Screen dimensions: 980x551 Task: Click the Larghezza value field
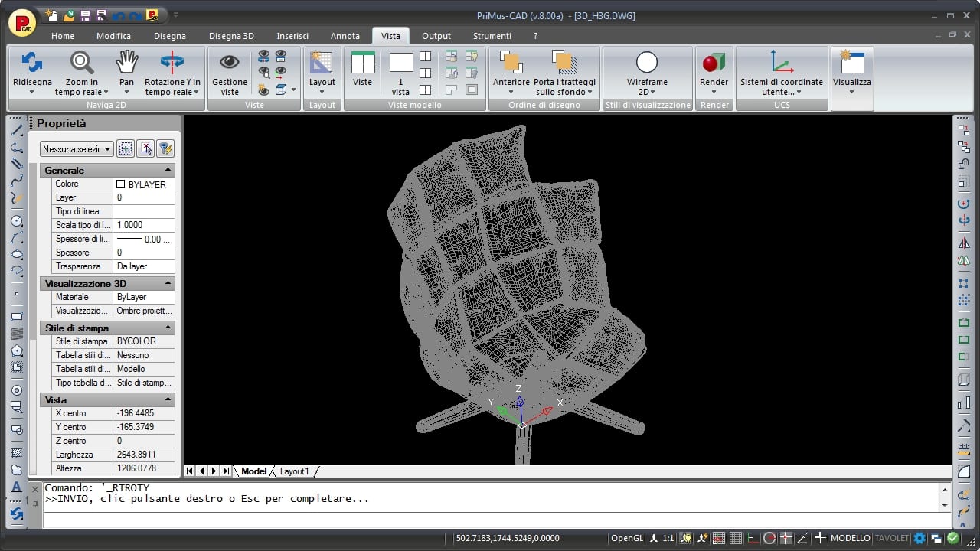pyautogui.click(x=144, y=455)
